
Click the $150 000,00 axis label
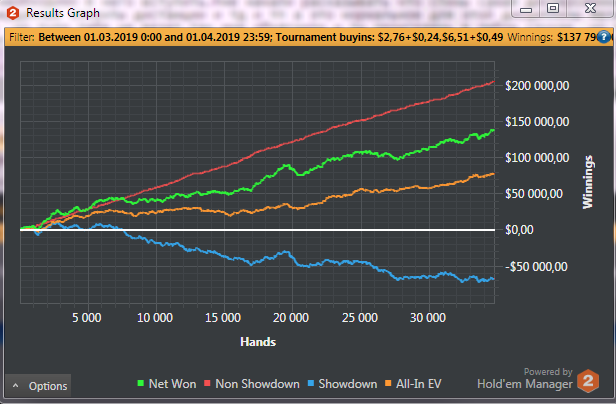(537, 122)
